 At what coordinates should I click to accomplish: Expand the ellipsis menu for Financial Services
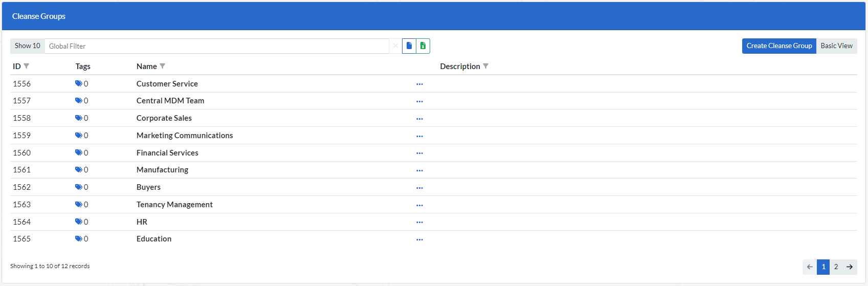point(419,153)
